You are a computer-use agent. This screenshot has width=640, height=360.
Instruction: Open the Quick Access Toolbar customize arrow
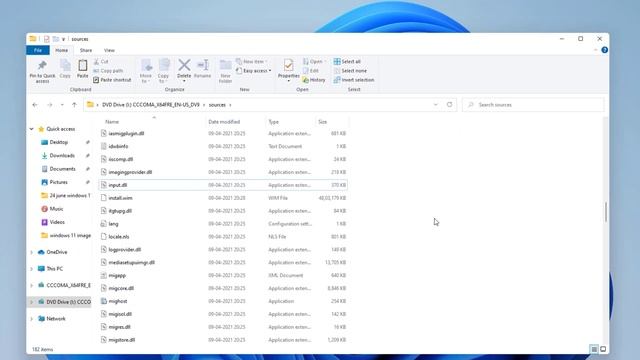(x=63, y=39)
